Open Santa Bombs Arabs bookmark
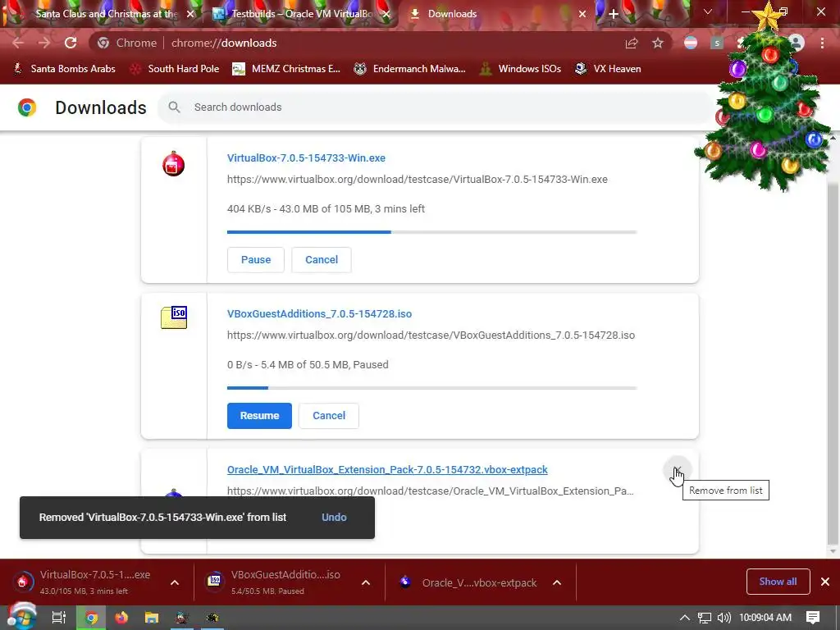The height and width of the screenshot is (630, 840). [x=64, y=69]
